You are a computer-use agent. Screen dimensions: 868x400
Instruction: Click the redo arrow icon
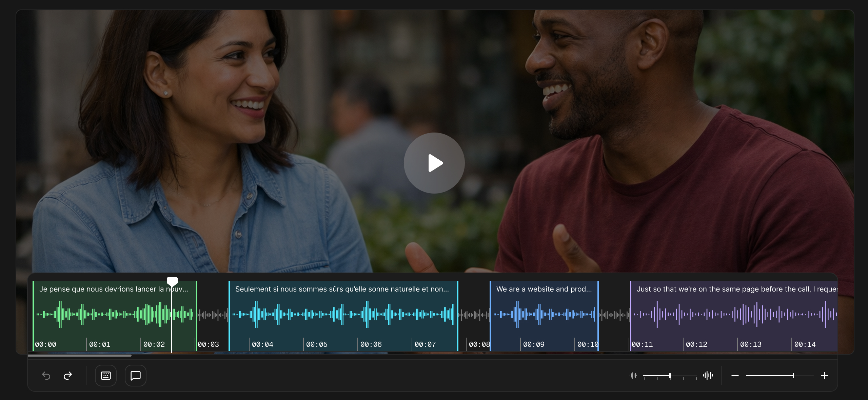coord(68,376)
